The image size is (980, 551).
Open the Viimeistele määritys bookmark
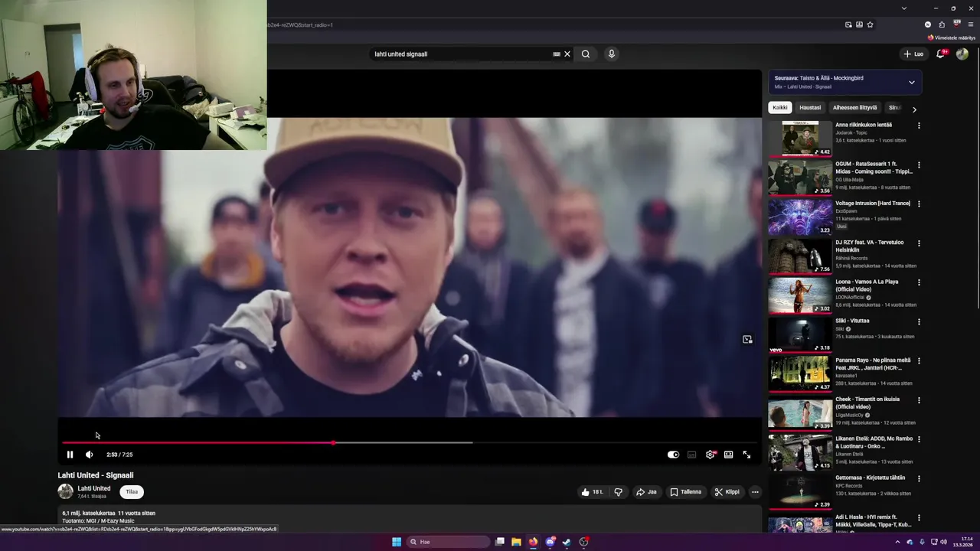coord(952,37)
